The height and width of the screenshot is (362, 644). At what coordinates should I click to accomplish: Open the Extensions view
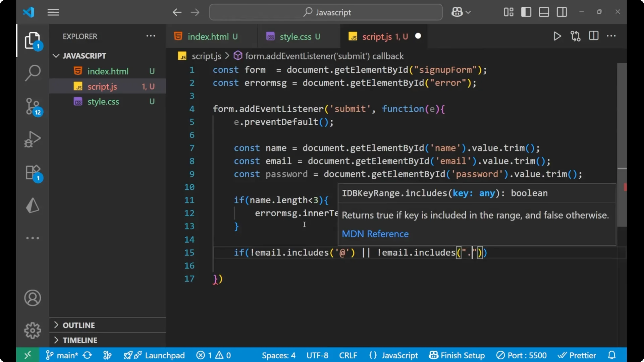click(x=33, y=172)
